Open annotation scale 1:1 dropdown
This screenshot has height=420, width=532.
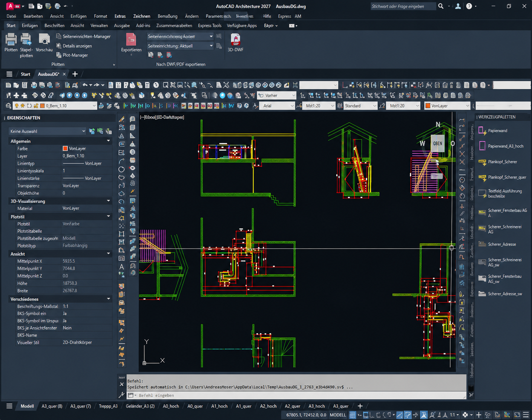point(454,415)
